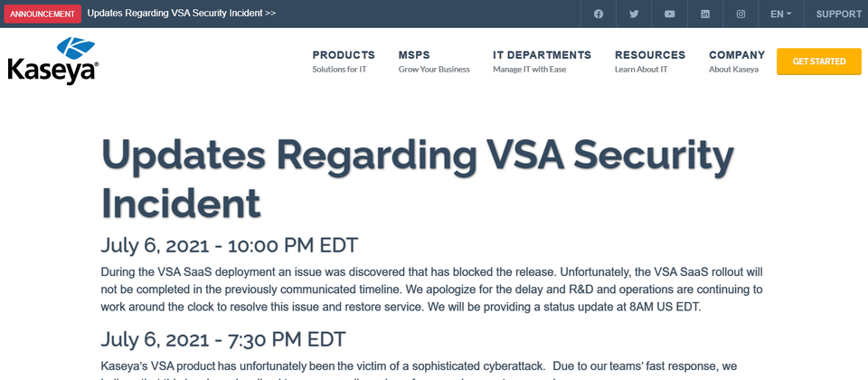Open the Products menu

(x=344, y=55)
